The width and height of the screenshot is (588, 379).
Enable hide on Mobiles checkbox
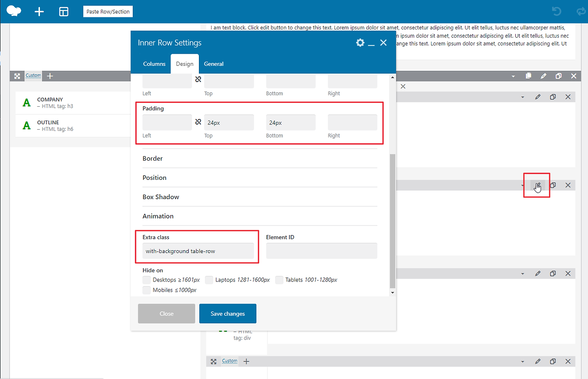[x=147, y=290]
